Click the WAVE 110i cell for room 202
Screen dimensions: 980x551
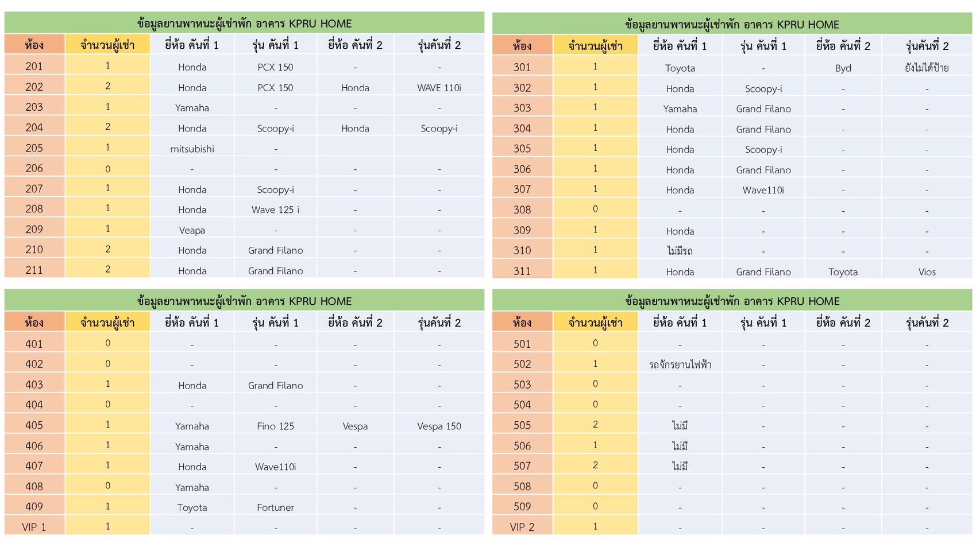tap(439, 87)
